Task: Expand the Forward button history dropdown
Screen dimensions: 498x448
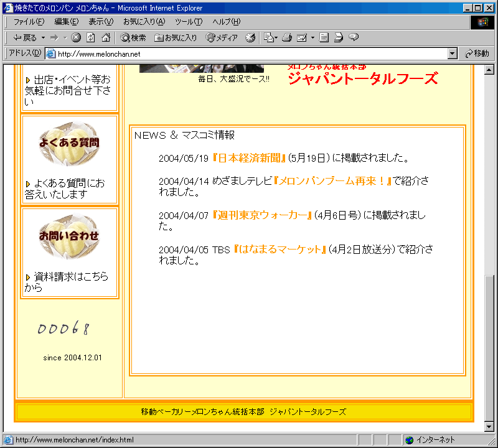Action: click(65, 38)
